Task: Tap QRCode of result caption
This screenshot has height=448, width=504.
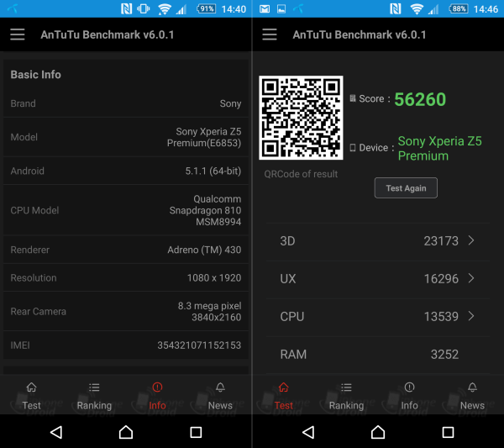Action: click(301, 174)
